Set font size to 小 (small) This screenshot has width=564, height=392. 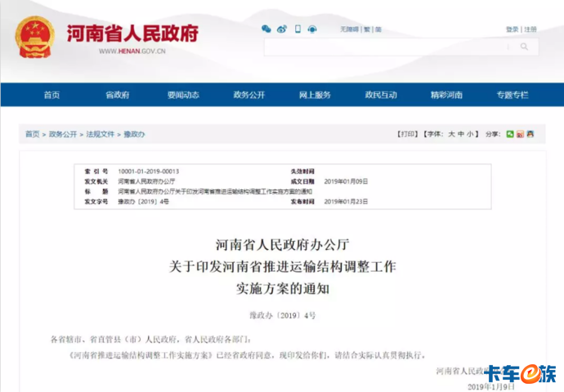tap(470, 133)
